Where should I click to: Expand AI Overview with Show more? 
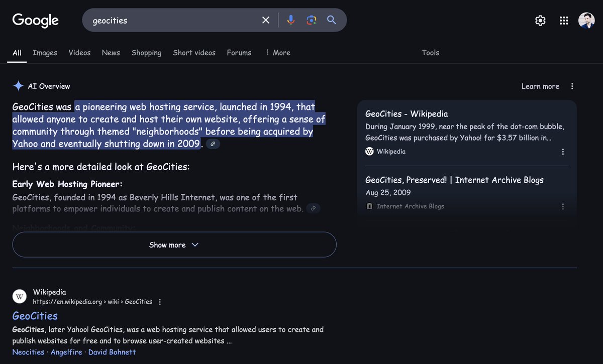[174, 245]
